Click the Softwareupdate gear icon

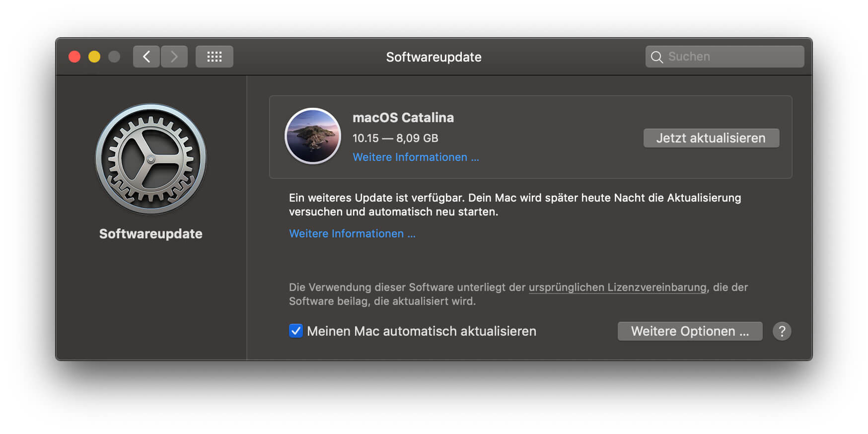point(151,159)
